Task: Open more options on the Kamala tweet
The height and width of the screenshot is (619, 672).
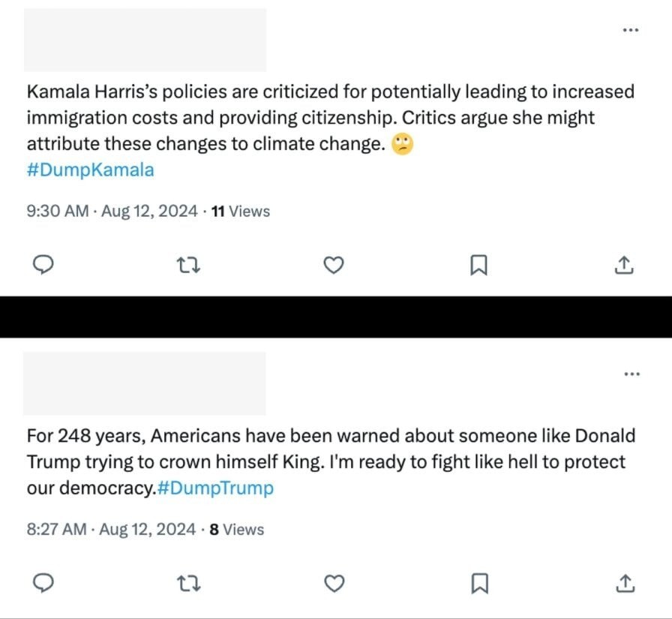Action: (631, 30)
